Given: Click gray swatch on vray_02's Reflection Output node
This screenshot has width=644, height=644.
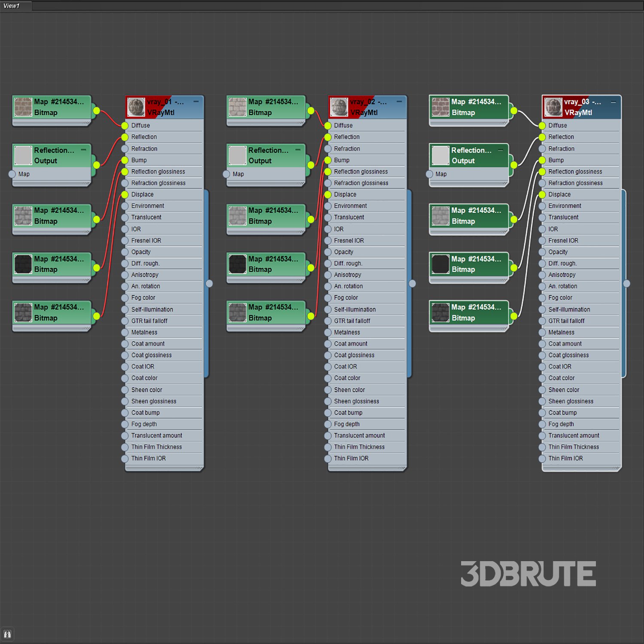Looking at the screenshot, I should pos(237,155).
